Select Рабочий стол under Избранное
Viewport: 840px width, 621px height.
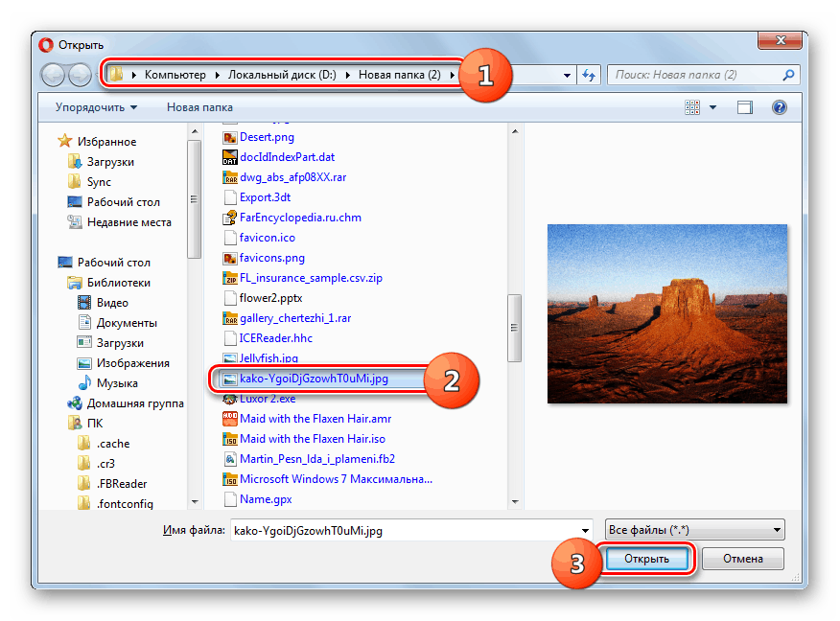(123, 202)
